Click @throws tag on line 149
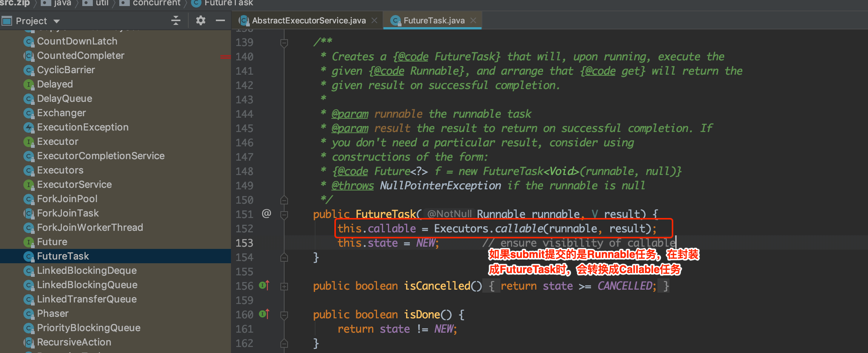 pos(352,186)
